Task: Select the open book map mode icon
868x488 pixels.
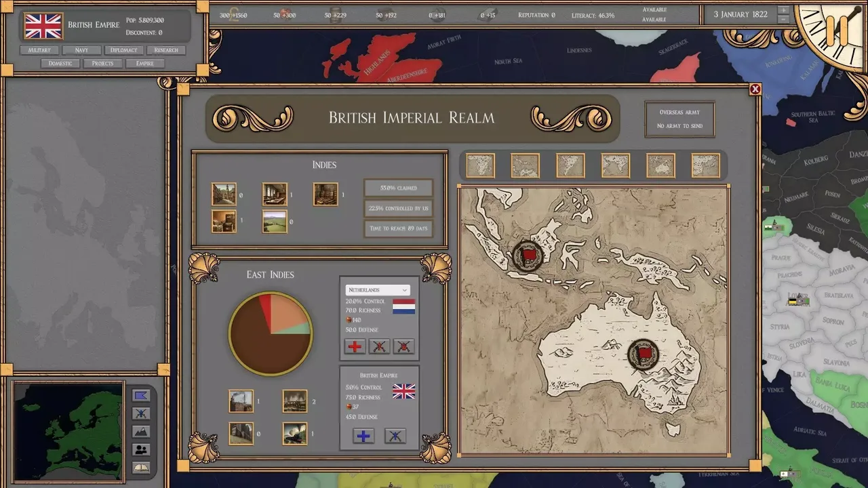Action: click(141, 467)
